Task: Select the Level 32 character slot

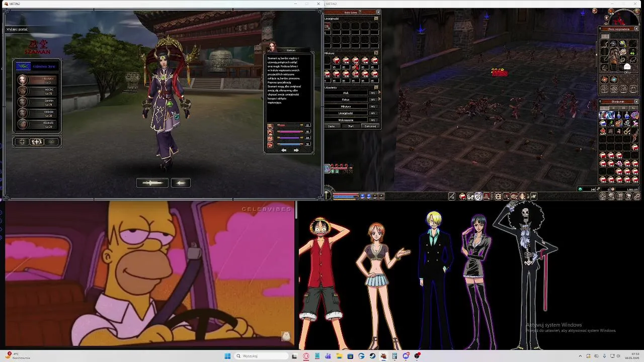Action: tap(37, 113)
